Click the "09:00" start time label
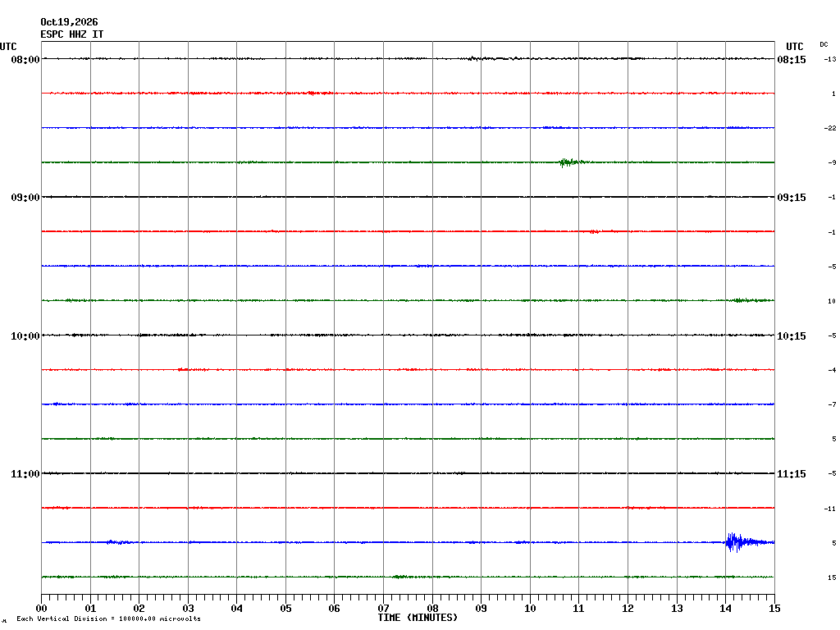The height and width of the screenshot is (630, 840). (x=25, y=198)
